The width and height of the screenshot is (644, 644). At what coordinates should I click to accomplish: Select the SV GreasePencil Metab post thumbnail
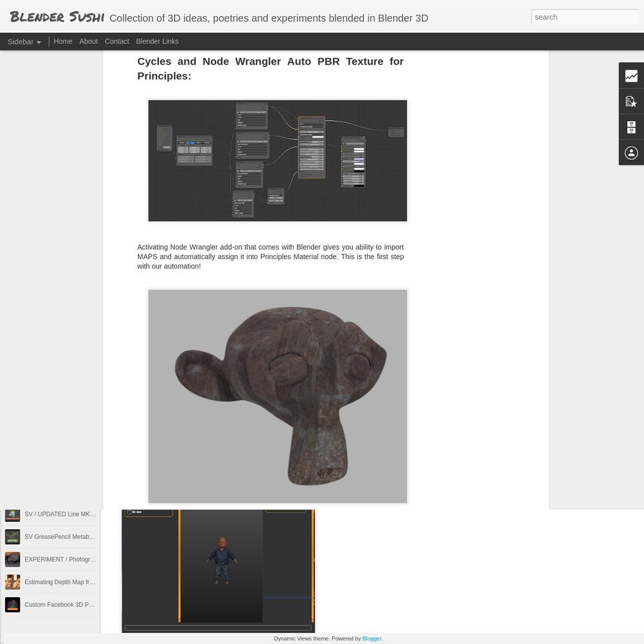pyautogui.click(x=12, y=537)
